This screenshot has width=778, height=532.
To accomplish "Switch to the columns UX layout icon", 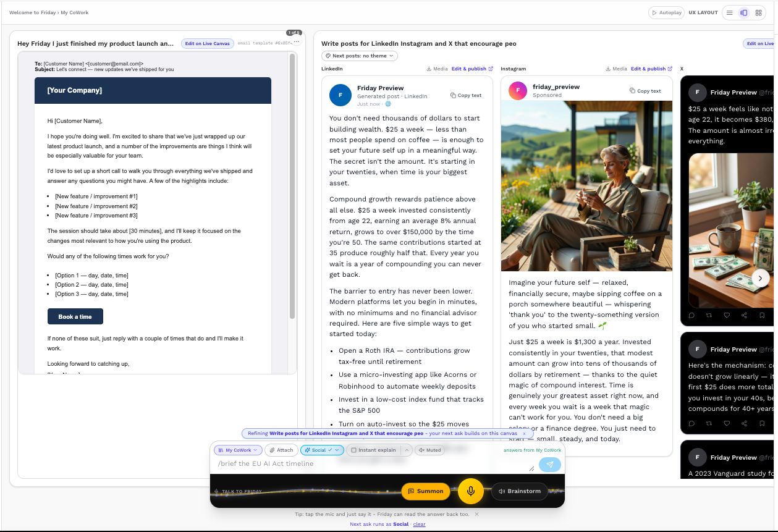I will [x=744, y=12].
